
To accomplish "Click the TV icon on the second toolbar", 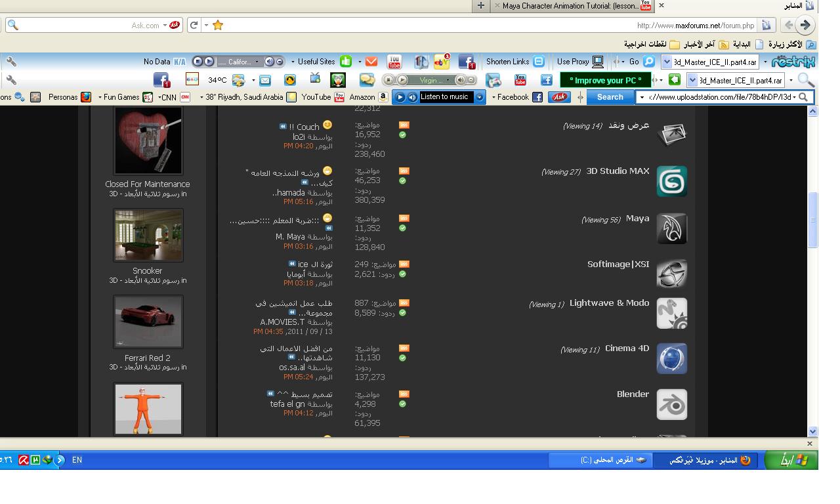I will click(x=315, y=79).
